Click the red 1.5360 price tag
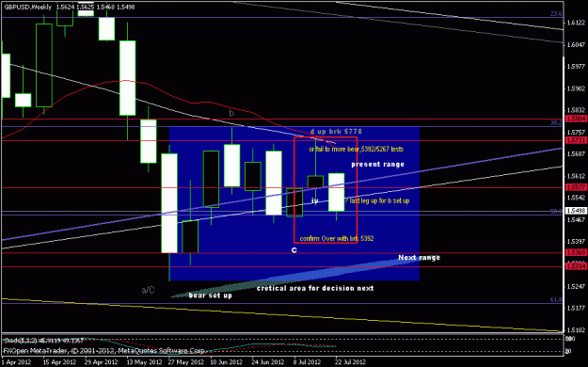 pyautogui.click(x=576, y=252)
